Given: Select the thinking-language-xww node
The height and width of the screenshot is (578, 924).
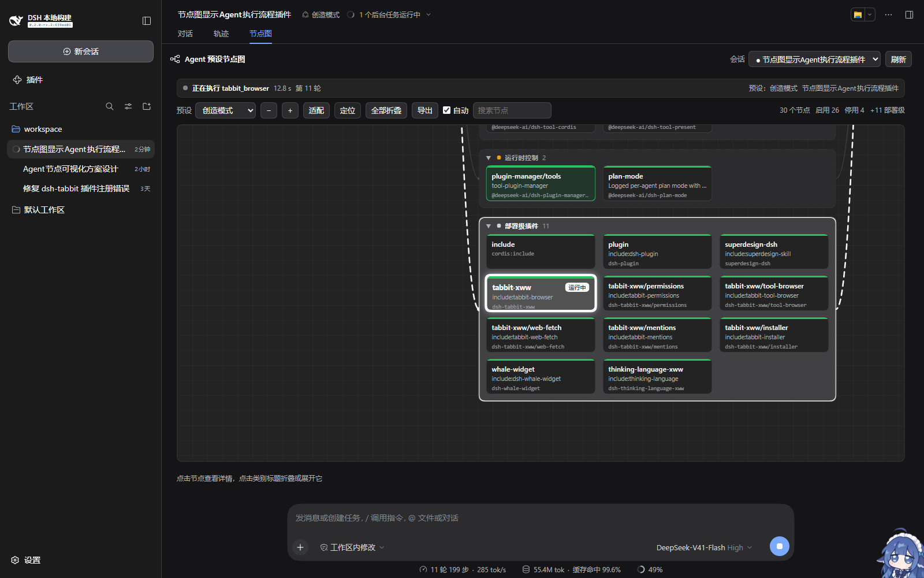Looking at the screenshot, I should click(657, 377).
